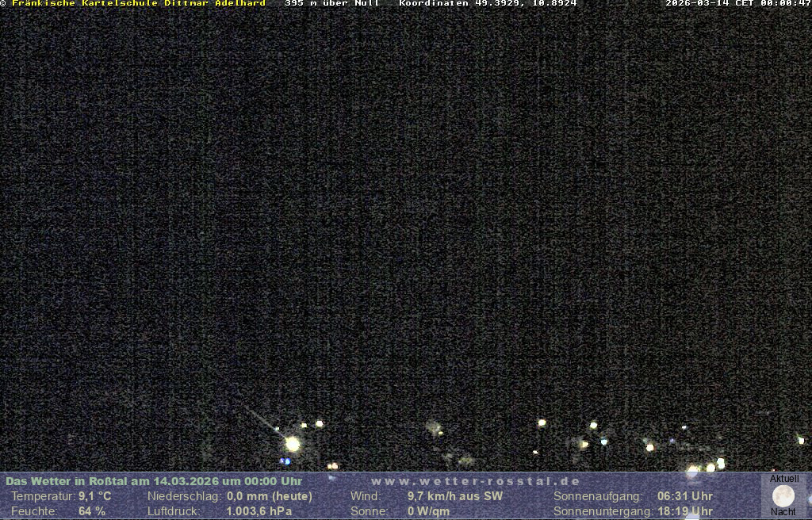This screenshot has height=520, width=812.
Task: Click the brightest street light in the image
Action: (x=293, y=444)
